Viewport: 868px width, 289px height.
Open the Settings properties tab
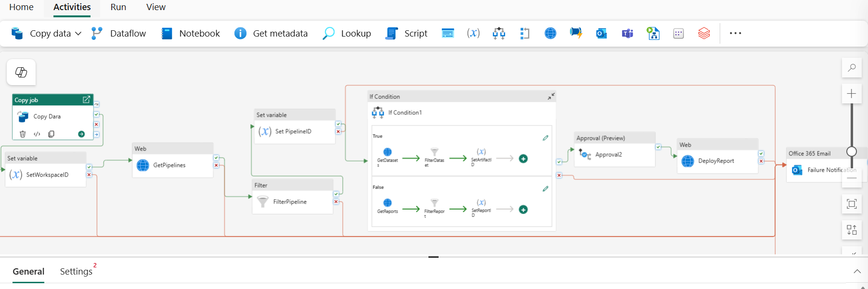coord(76,272)
